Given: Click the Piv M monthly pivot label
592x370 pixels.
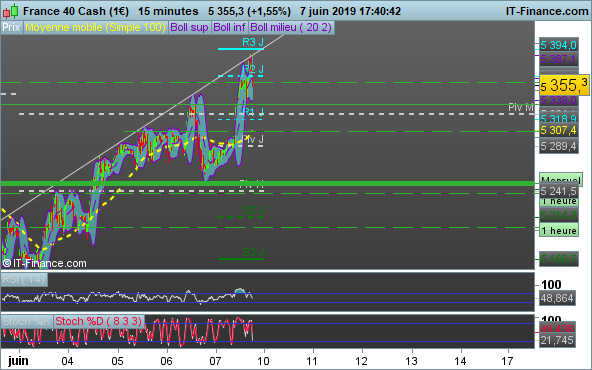Looking at the screenshot, I should pos(521,107).
